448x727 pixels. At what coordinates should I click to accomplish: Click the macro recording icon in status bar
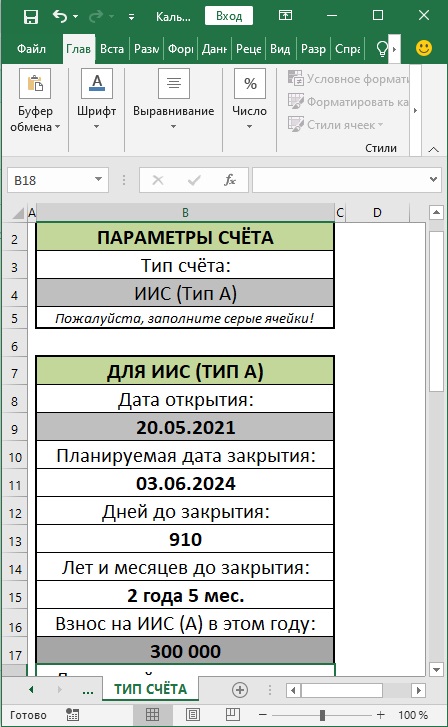pyautogui.click(x=72, y=714)
